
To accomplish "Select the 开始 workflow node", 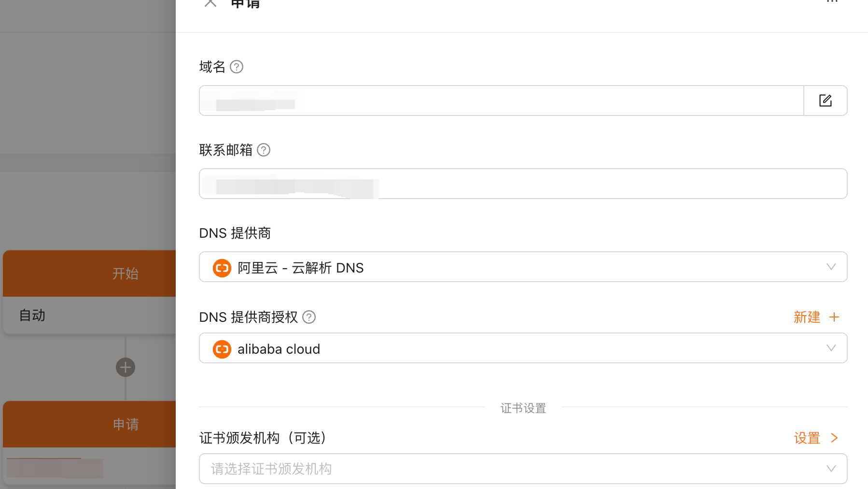I will coord(90,273).
